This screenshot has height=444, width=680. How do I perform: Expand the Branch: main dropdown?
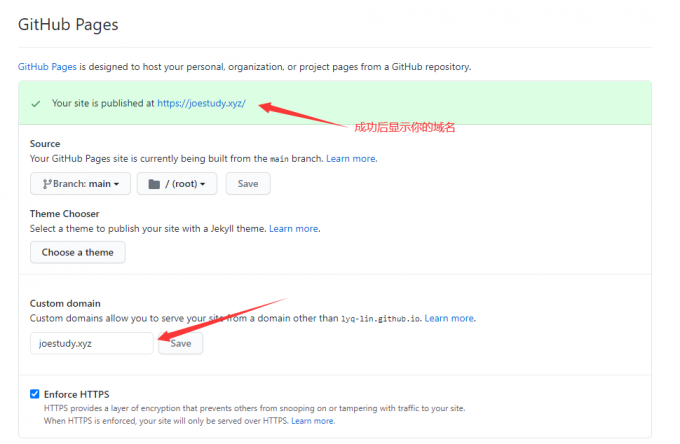point(80,184)
